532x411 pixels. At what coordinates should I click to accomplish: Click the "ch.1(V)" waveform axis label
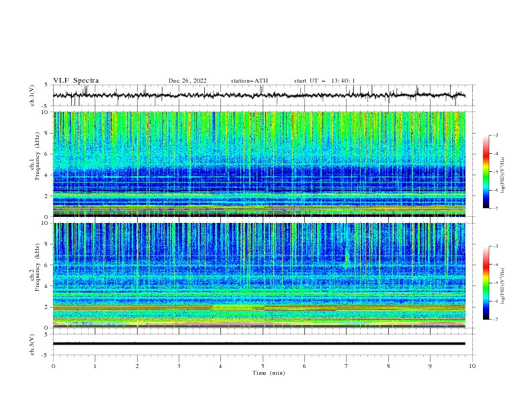pos(32,95)
